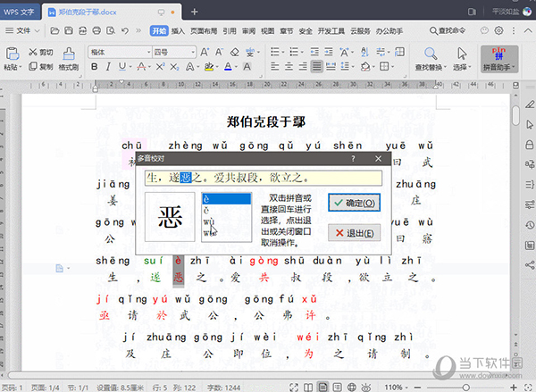Toggle bold formatting
The height and width of the screenshot is (392, 536).
pyautogui.click(x=95, y=66)
